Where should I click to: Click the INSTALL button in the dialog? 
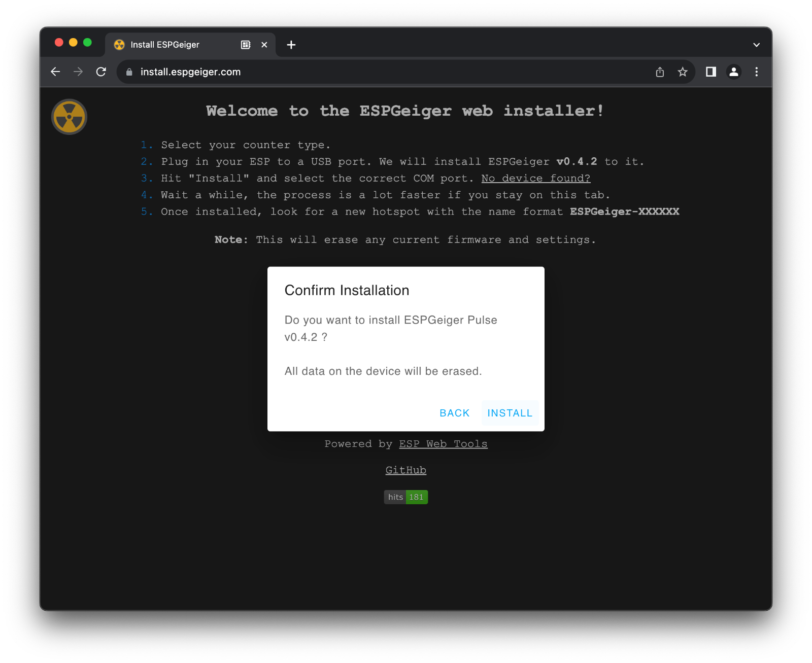click(x=510, y=413)
